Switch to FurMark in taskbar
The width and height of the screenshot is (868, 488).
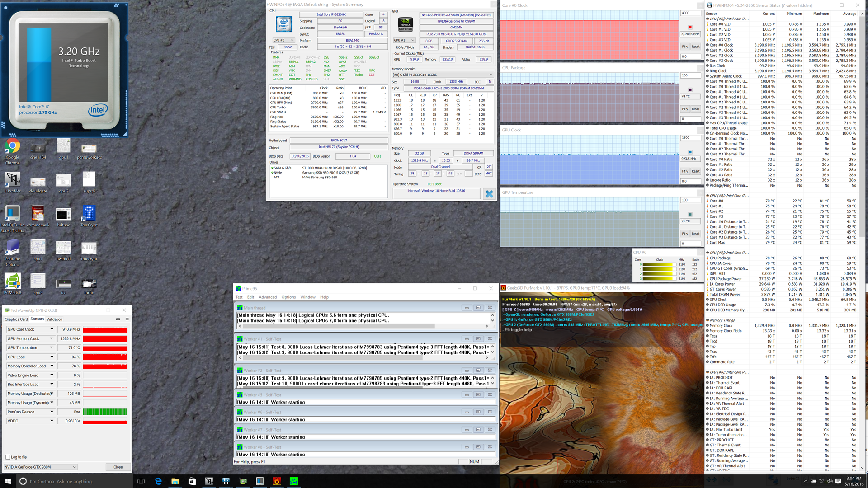[x=277, y=481]
